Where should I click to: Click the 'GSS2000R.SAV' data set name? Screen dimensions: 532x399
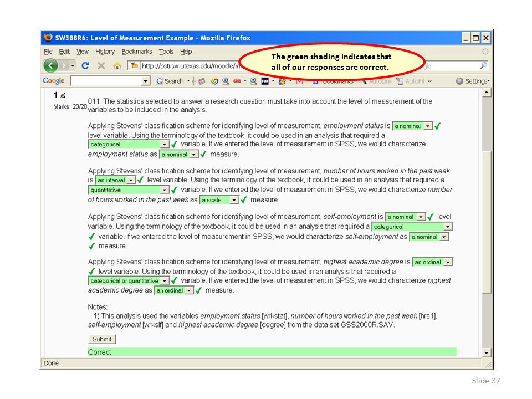(x=367, y=325)
